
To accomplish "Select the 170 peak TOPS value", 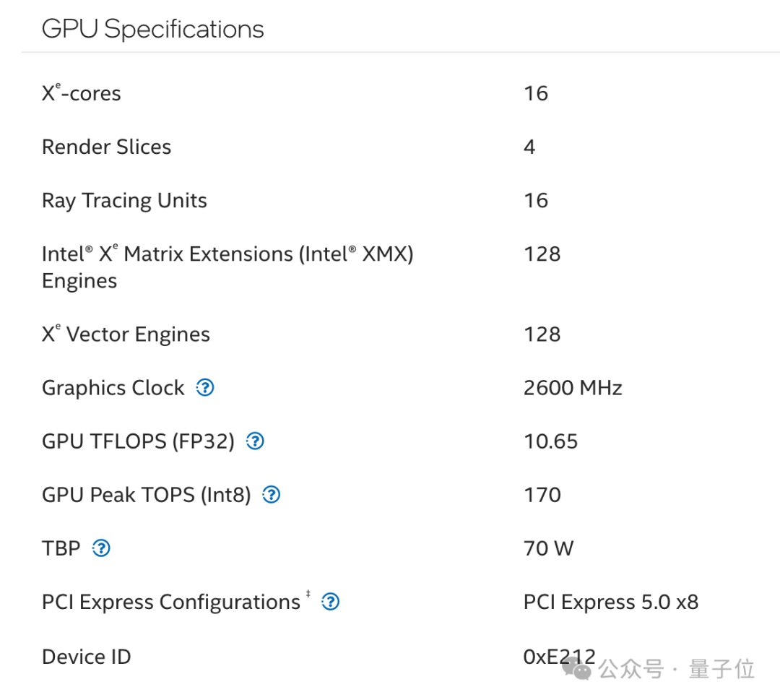I will [542, 495].
